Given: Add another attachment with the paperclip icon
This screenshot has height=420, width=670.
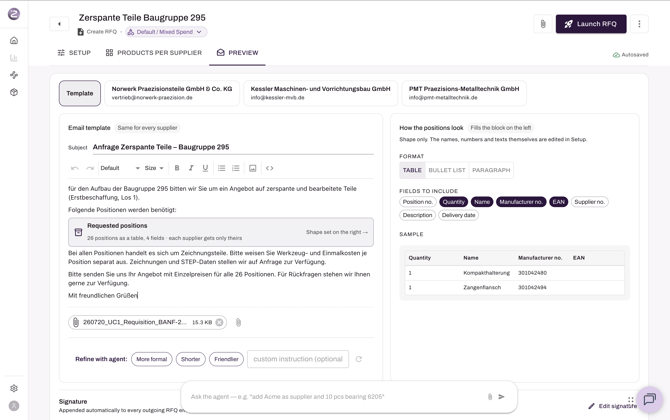Looking at the screenshot, I should pos(238,323).
